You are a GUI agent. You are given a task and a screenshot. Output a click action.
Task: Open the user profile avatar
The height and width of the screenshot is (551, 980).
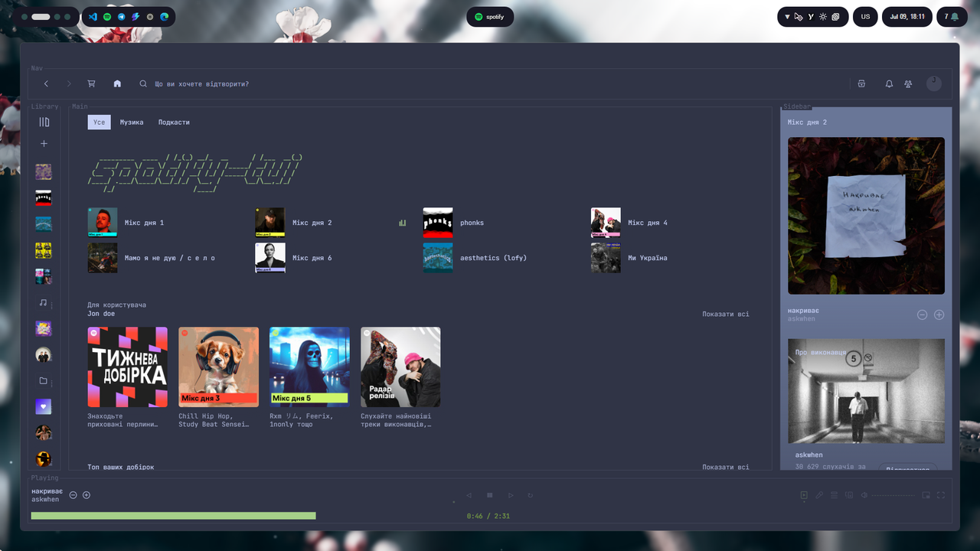point(933,83)
